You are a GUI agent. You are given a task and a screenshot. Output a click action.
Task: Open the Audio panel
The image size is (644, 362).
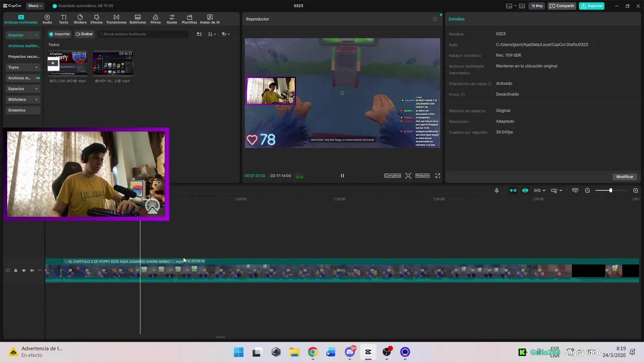pyautogui.click(x=47, y=19)
